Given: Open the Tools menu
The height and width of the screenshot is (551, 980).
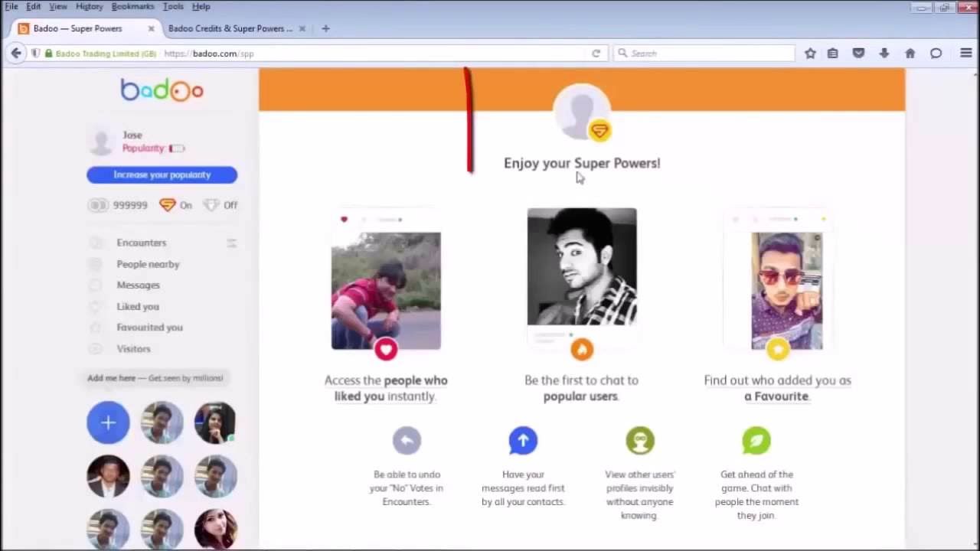Looking at the screenshot, I should point(173,6).
